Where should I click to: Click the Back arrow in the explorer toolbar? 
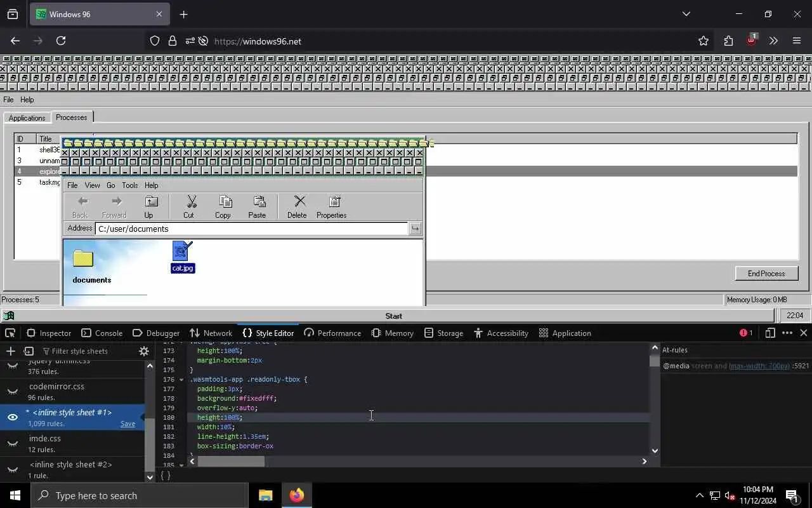(82, 201)
